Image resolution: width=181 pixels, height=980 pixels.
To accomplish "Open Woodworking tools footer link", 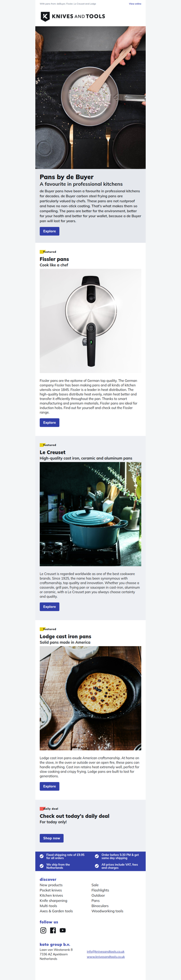I will point(107,911).
